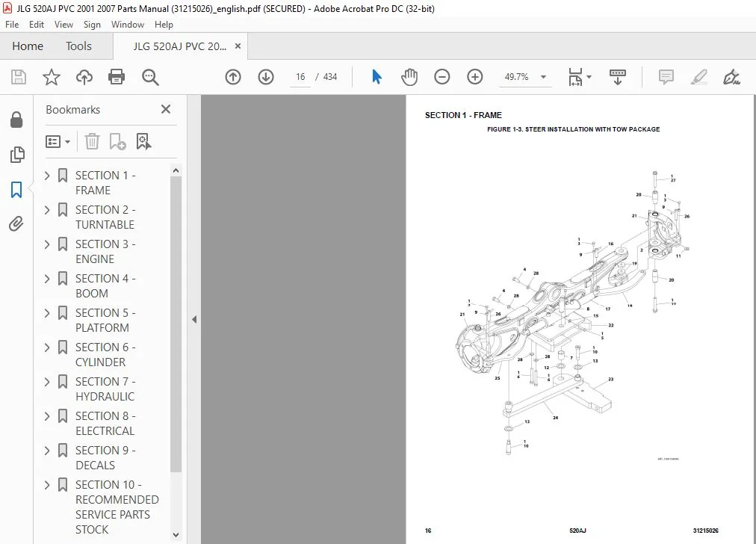
Task: Expand the SECTION 8 - ELECTRICAL bookmark
Action: coord(47,416)
